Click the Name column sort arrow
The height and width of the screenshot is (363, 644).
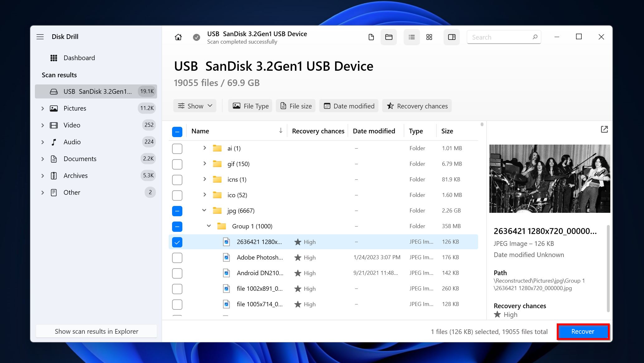click(281, 131)
